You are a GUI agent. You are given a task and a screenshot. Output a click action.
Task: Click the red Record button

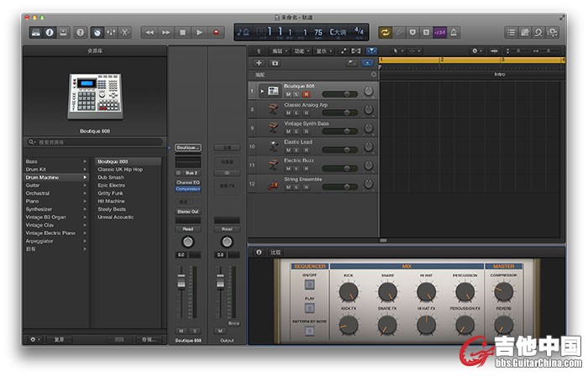[216, 33]
